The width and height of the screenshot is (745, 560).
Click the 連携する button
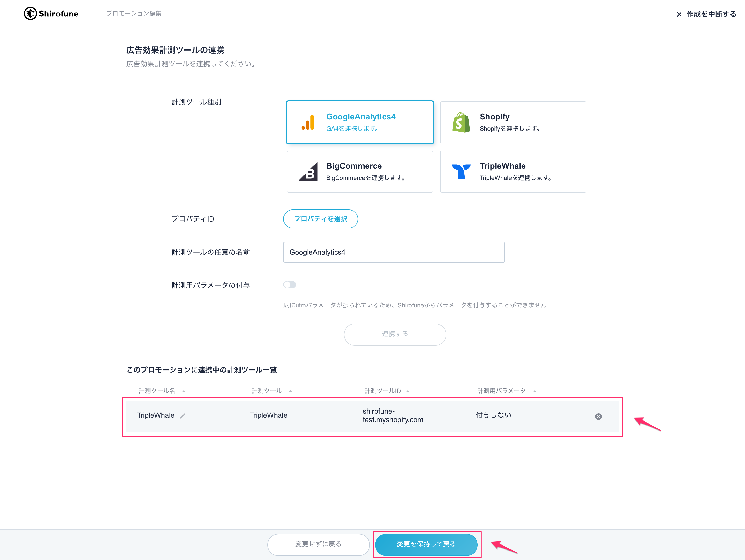click(395, 334)
